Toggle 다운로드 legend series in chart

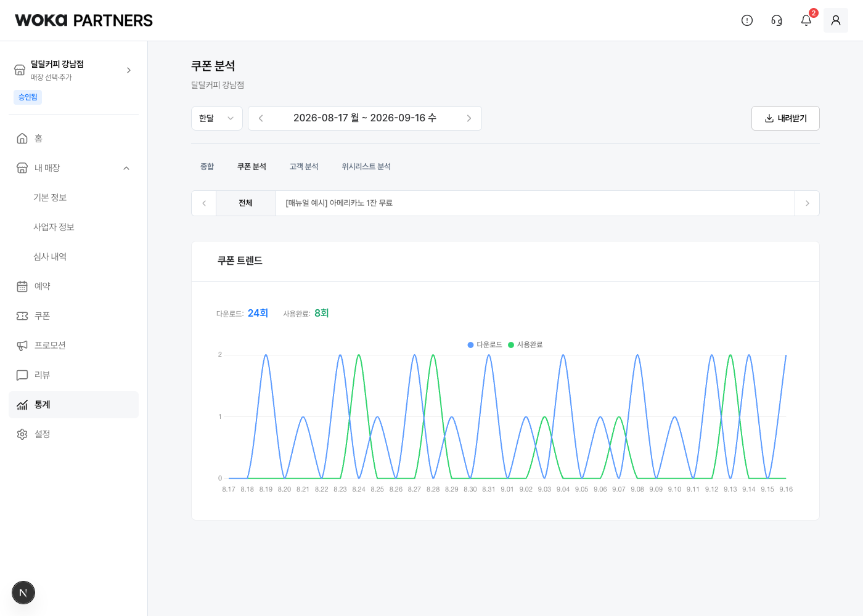[485, 345]
